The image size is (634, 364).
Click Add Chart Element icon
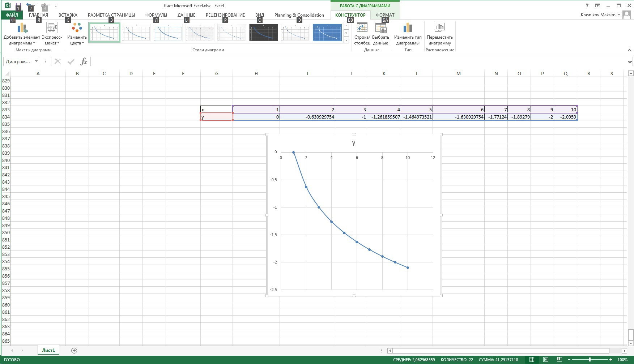[x=22, y=28]
